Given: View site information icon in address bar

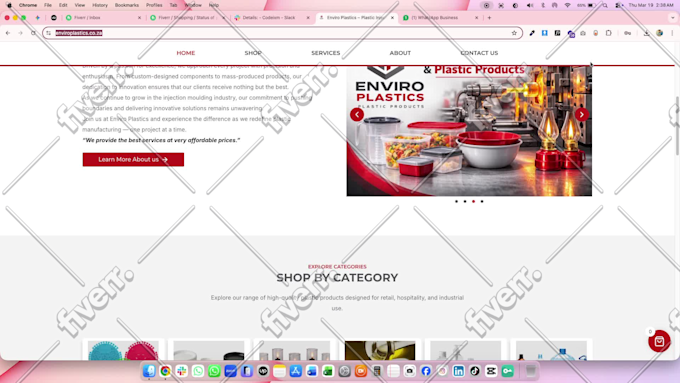Looking at the screenshot, I should (x=49, y=33).
